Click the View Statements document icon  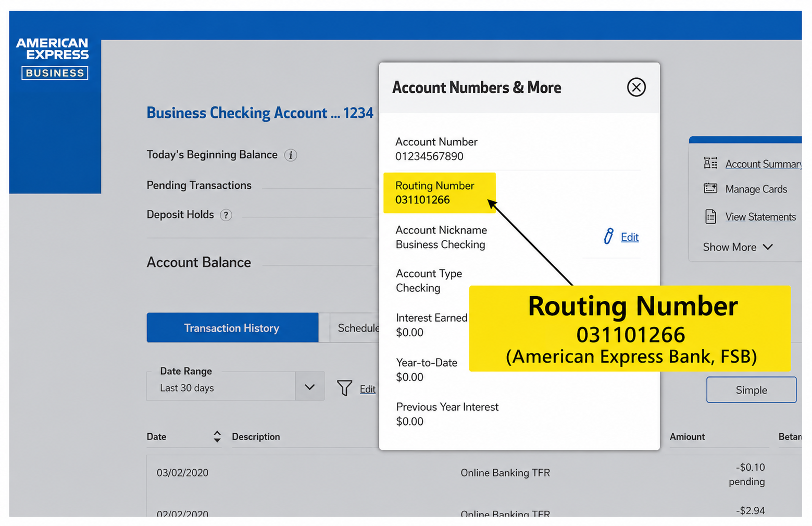710,216
